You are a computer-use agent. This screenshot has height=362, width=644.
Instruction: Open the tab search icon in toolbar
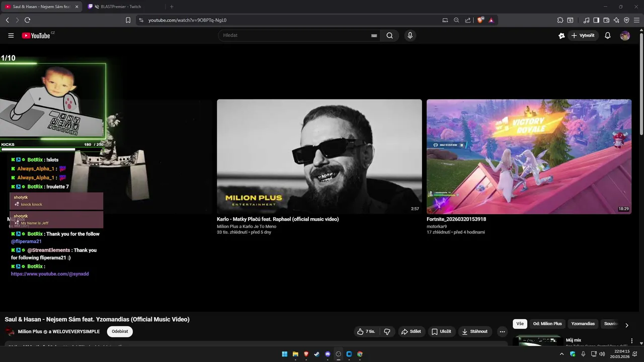(570, 20)
